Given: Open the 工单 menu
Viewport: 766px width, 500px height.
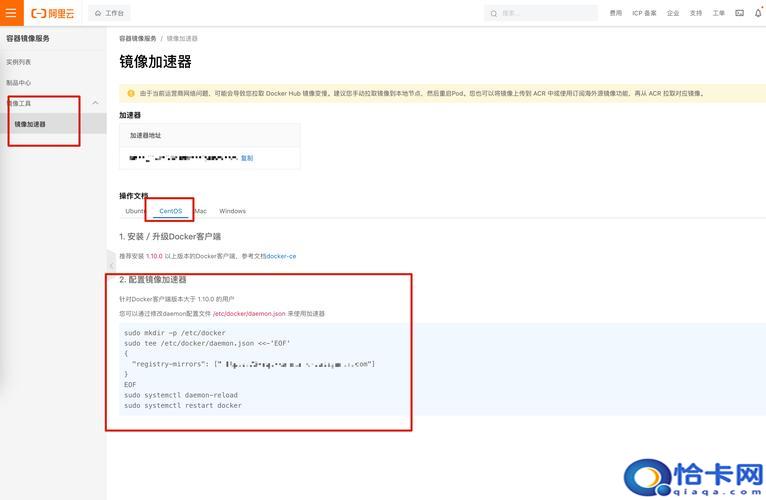Looking at the screenshot, I should click(x=719, y=13).
